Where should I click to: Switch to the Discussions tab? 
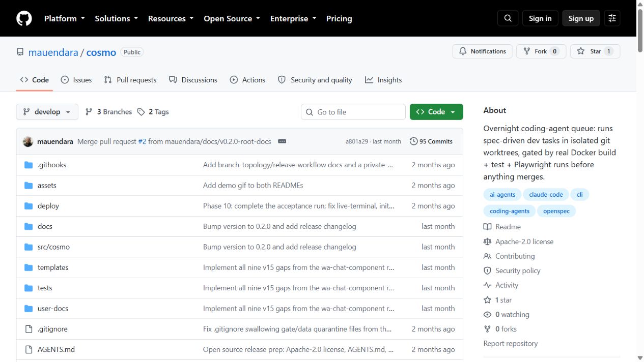pos(193,80)
